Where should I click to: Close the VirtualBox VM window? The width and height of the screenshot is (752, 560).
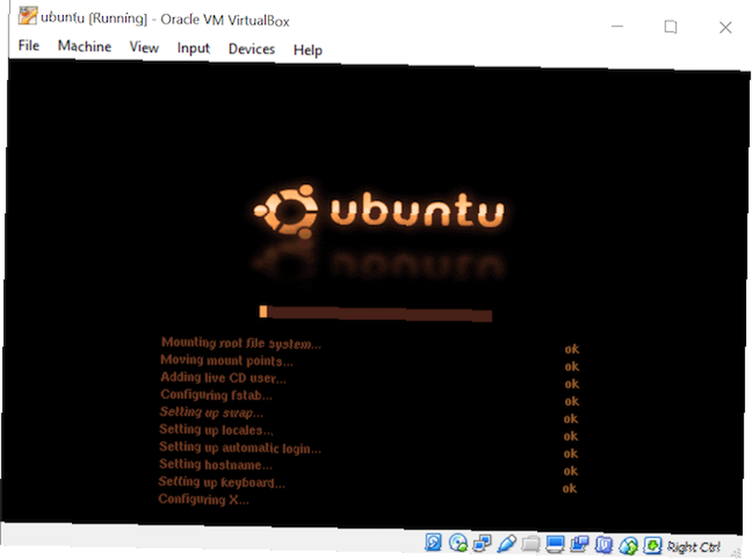click(x=725, y=28)
